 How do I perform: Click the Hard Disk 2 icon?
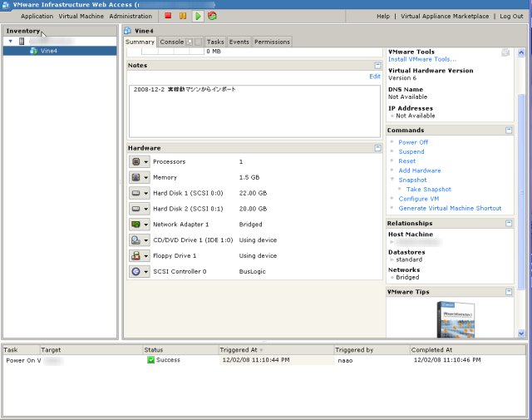[x=135, y=209]
